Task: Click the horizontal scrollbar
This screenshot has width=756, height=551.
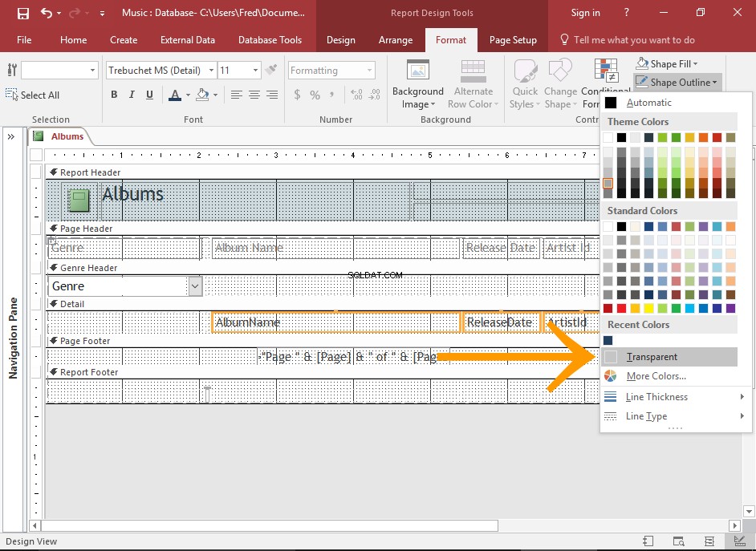Action: point(270,525)
